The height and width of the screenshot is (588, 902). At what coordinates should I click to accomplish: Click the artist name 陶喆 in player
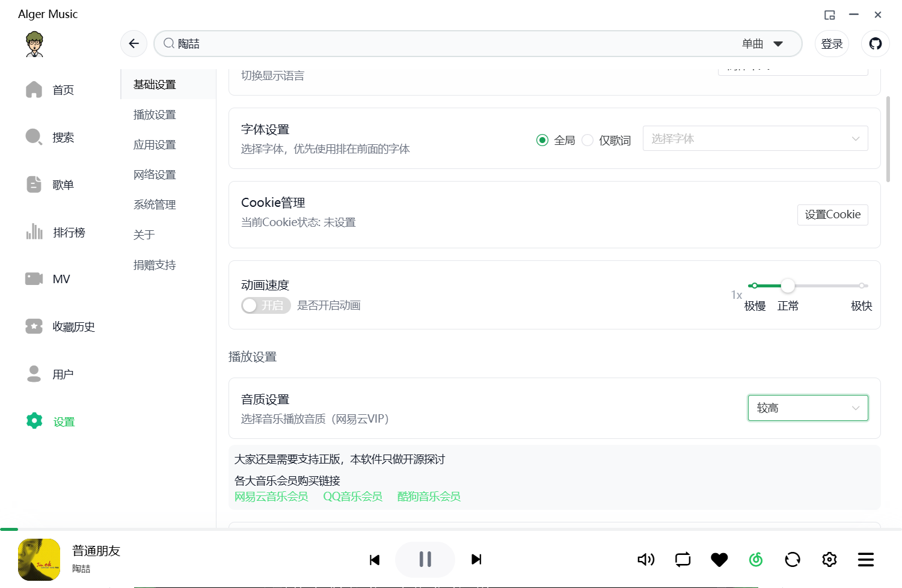(81, 569)
